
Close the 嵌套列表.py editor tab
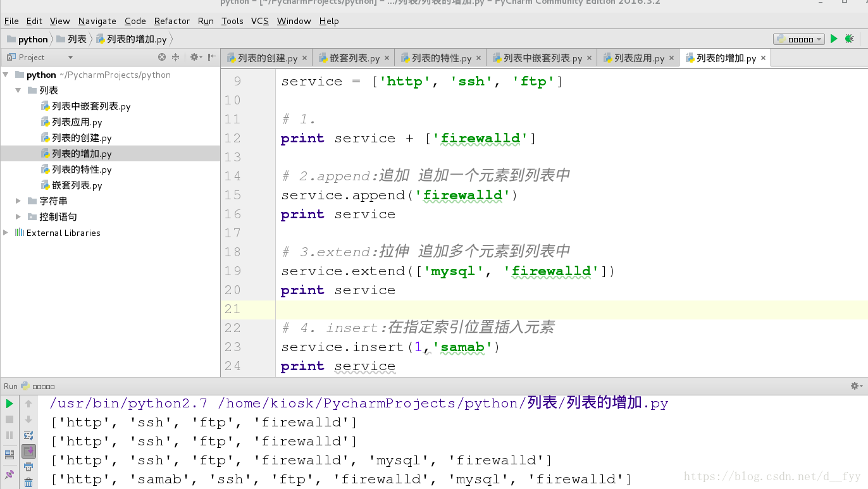(x=387, y=58)
